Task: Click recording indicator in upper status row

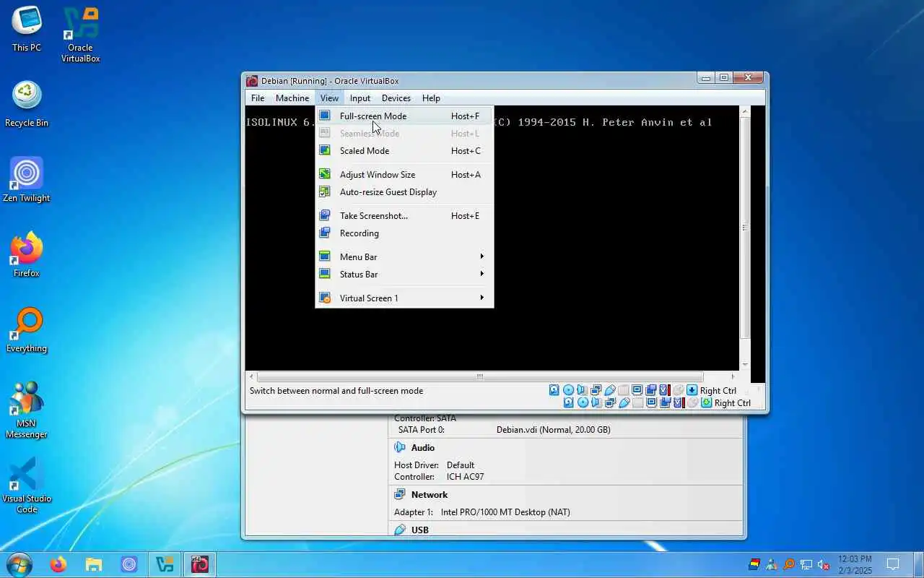Action: coord(650,390)
